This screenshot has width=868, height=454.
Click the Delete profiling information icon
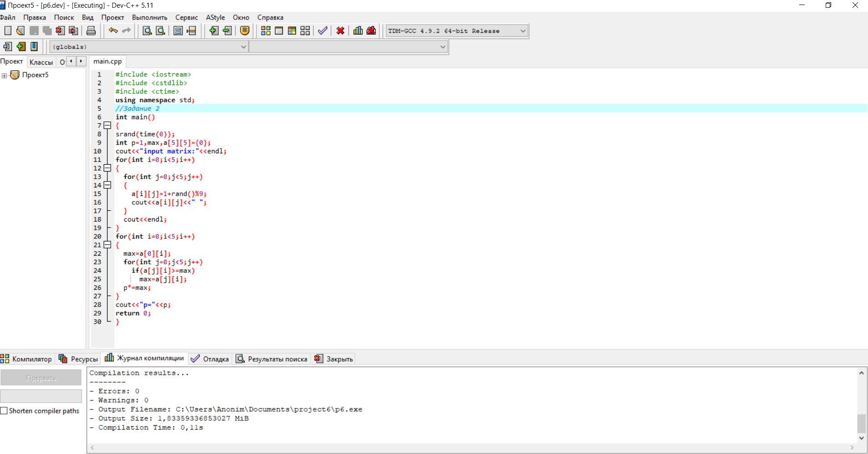click(371, 30)
